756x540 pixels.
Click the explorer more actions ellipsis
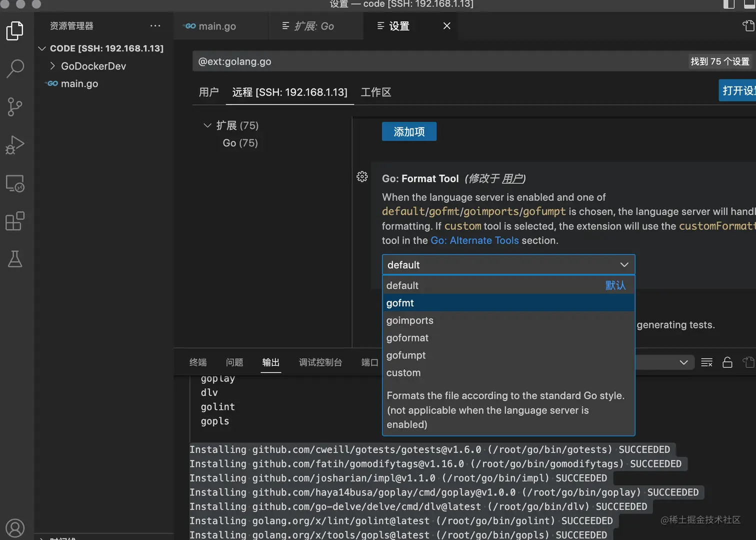[155, 26]
